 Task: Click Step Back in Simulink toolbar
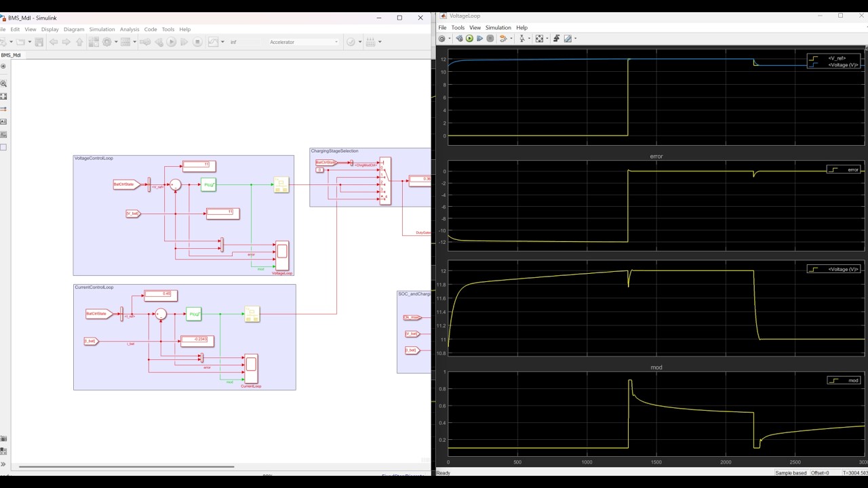(158, 42)
